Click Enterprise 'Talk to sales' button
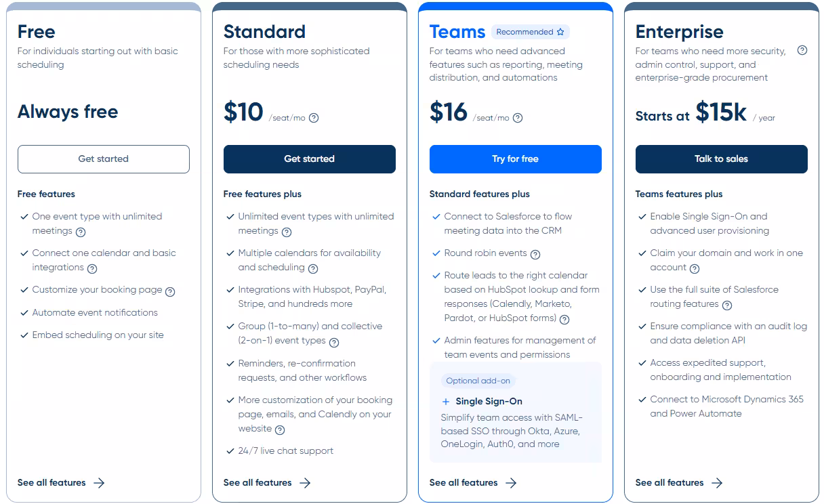 [x=722, y=159]
